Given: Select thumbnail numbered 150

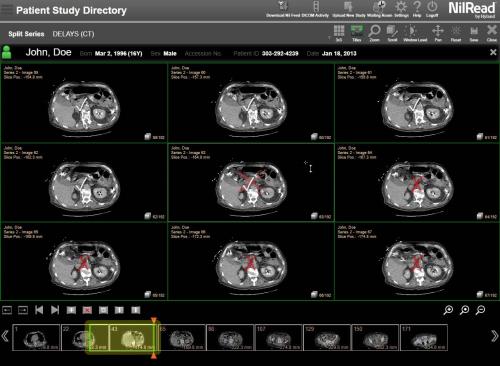Looking at the screenshot, I should [375, 338].
